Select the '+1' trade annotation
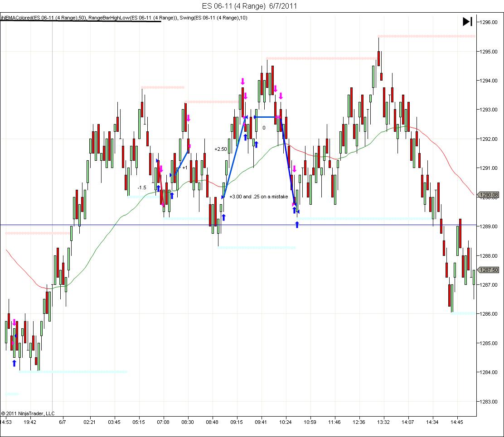The image size is (504, 437). click(185, 168)
